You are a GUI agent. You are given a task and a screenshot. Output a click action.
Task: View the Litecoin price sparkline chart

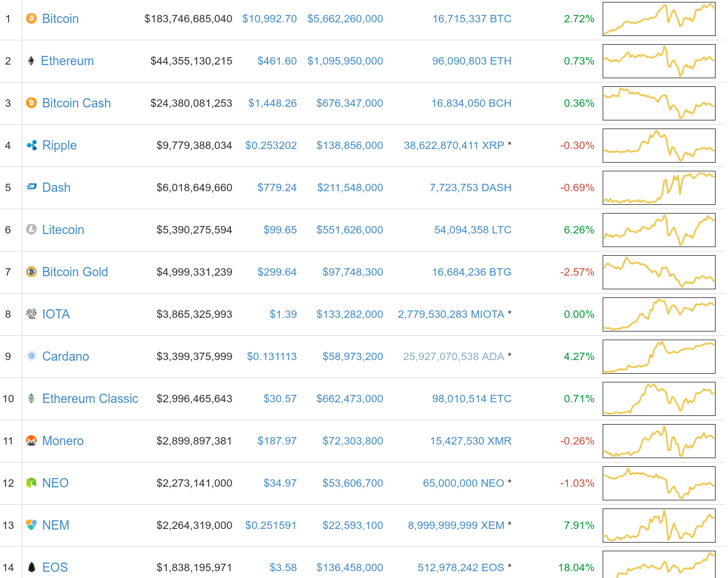click(x=659, y=230)
